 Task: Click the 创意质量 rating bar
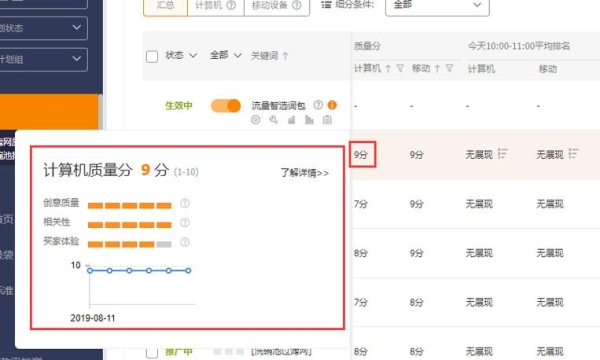[x=130, y=205]
